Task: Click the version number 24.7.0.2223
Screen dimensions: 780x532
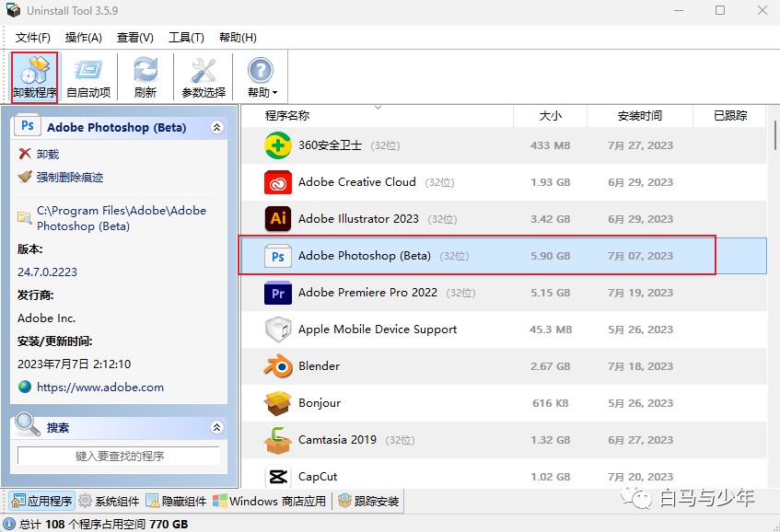Action: (47, 272)
